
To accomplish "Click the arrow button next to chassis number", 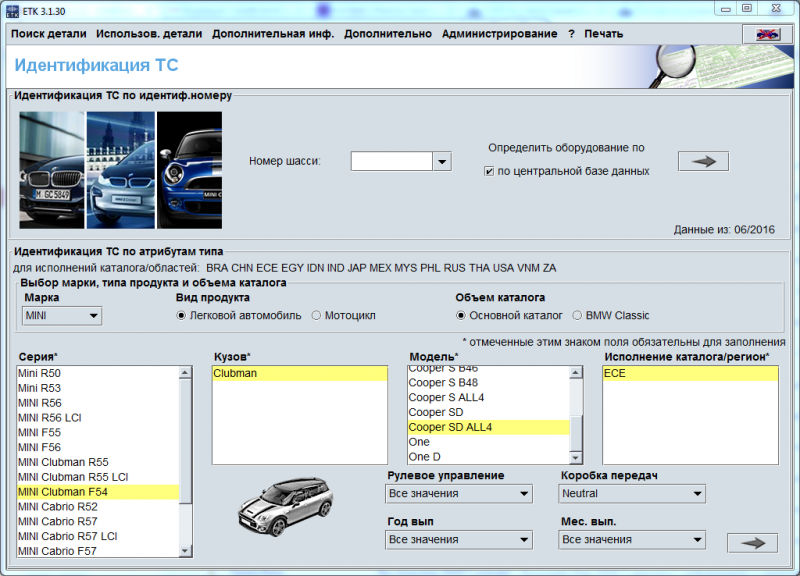I will (703, 161).
